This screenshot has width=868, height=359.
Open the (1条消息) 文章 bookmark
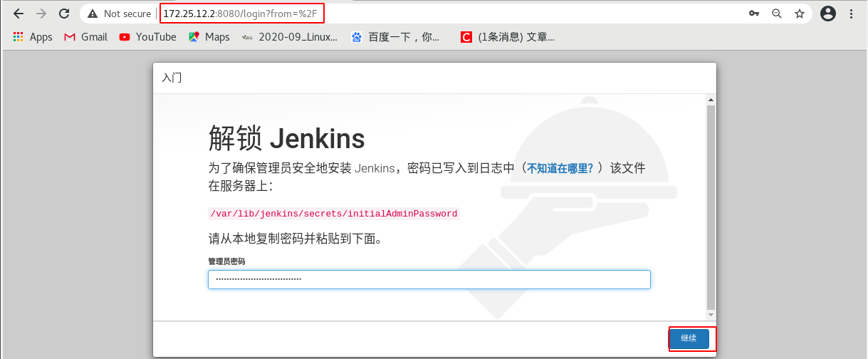coord(507,37)
